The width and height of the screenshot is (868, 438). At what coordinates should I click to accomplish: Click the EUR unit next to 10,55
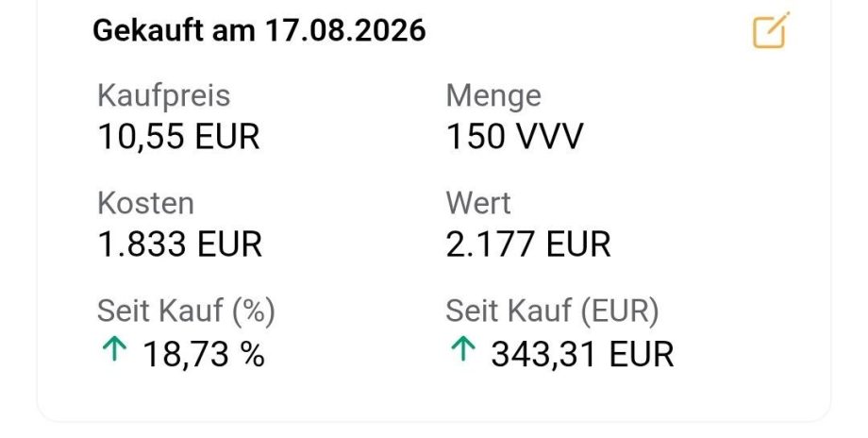[227, 136]
